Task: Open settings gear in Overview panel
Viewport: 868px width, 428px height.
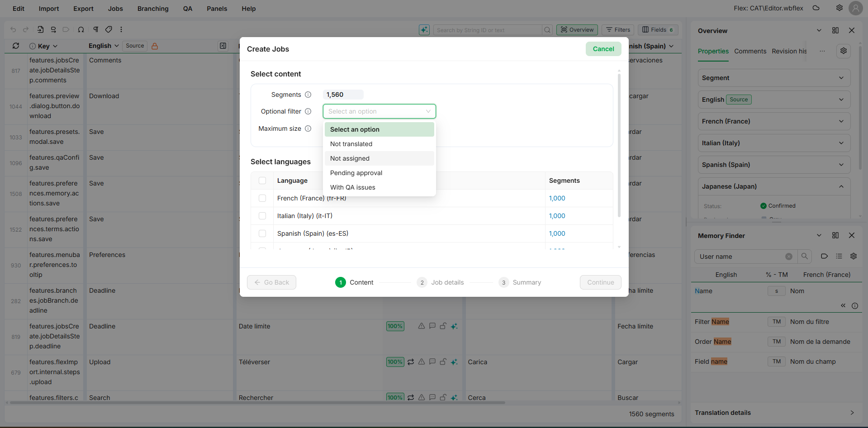Action: tap(843, 51)
